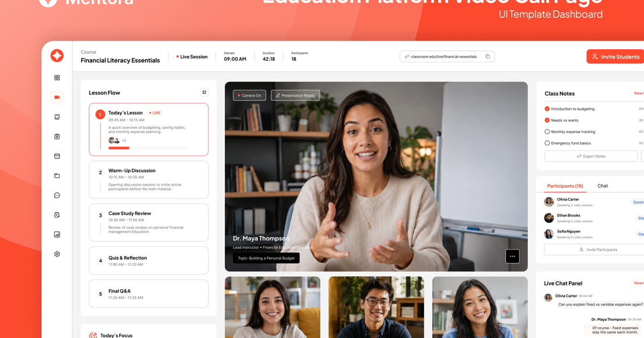This screenshot has width=644, height=338.
Task: Click the Lesson Flow heading
Action: coord(104,93)
